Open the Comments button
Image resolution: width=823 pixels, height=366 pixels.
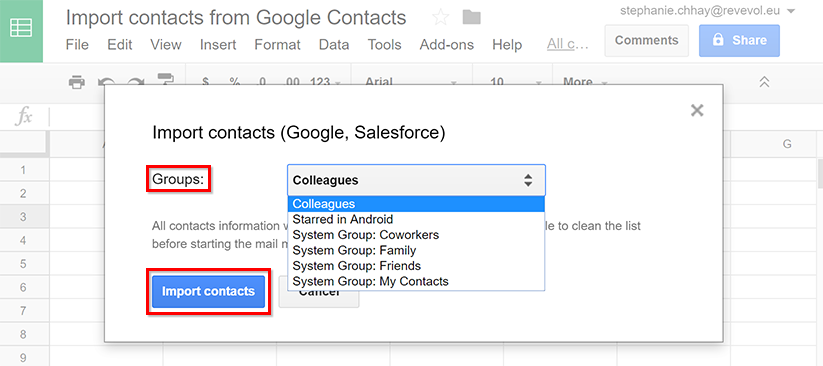pyautogui.click(x=647, y=40)
